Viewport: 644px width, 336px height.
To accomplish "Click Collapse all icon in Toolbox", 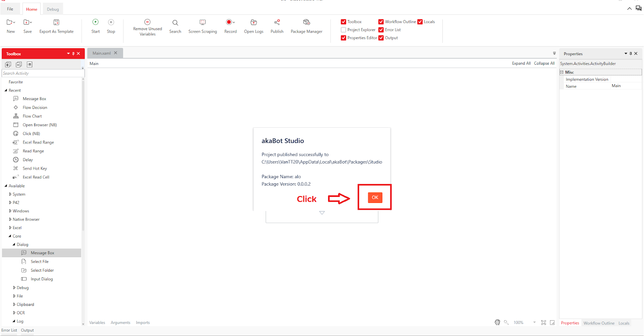I will pos(19,64).
